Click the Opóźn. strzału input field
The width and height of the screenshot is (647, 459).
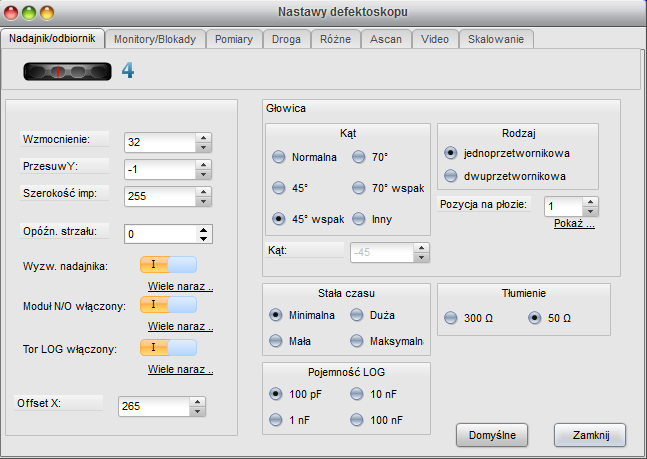click(160, 234)
